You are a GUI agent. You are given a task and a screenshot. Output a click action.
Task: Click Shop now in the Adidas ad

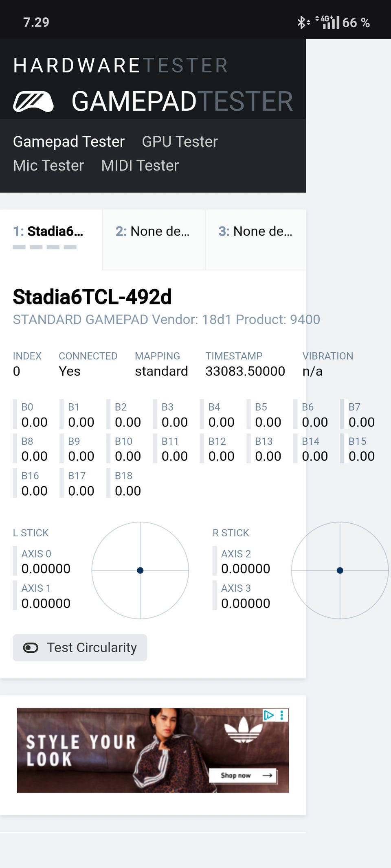[x=243, y=775]
